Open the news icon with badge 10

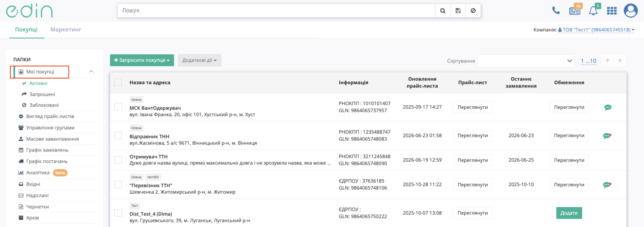[x=575, y=10]
